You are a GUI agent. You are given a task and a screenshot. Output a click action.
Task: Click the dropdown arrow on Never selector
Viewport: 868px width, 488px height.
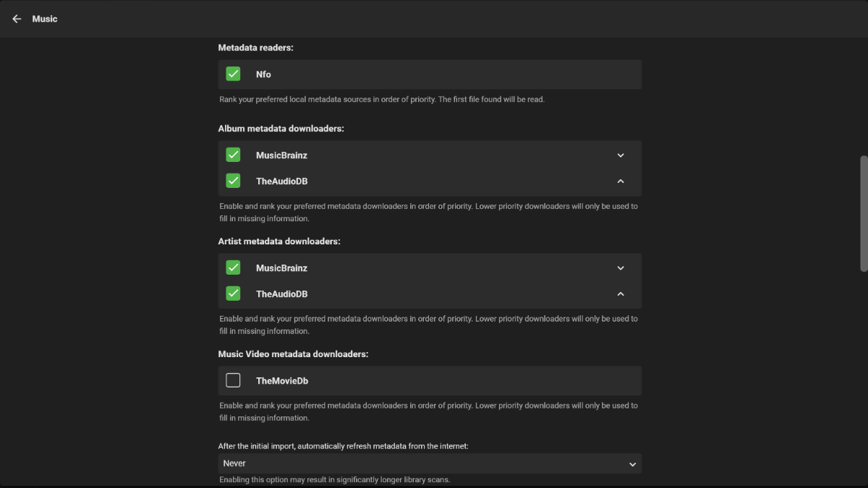pos(632,464)
